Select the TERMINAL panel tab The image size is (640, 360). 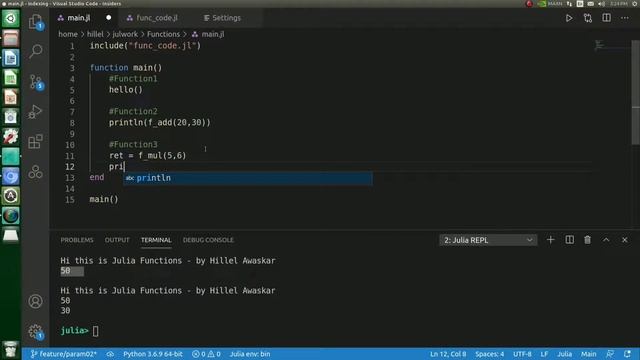click(x=156, y=240)
